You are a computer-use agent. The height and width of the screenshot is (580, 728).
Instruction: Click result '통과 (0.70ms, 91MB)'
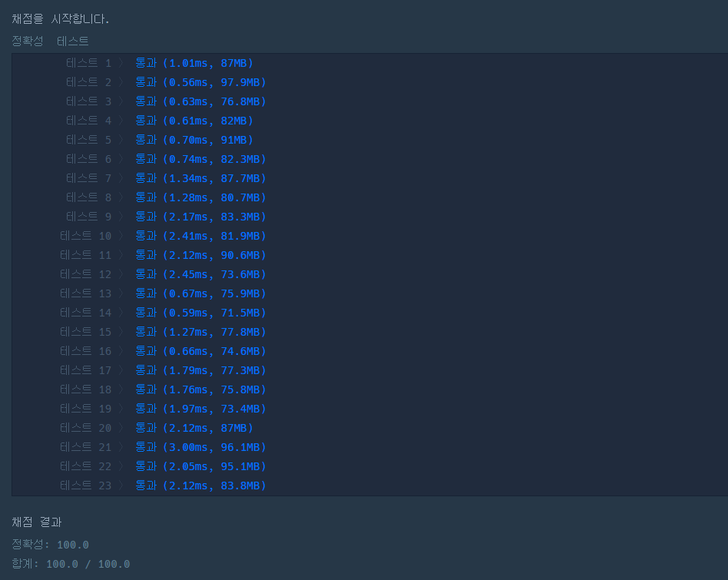point(194,140)
